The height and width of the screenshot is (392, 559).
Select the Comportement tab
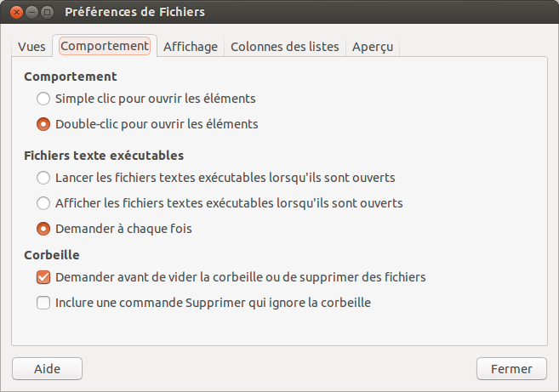(x=105, y=46)
